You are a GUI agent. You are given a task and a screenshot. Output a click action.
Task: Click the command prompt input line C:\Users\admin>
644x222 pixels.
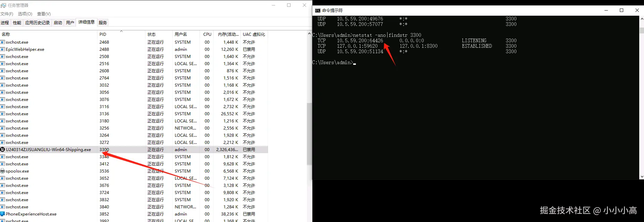point(334,63)
